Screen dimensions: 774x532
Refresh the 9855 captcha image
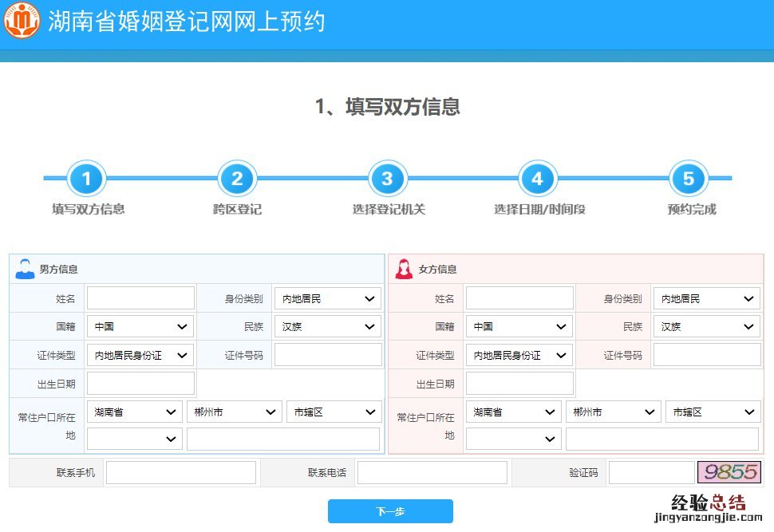(x=729, y=472)
